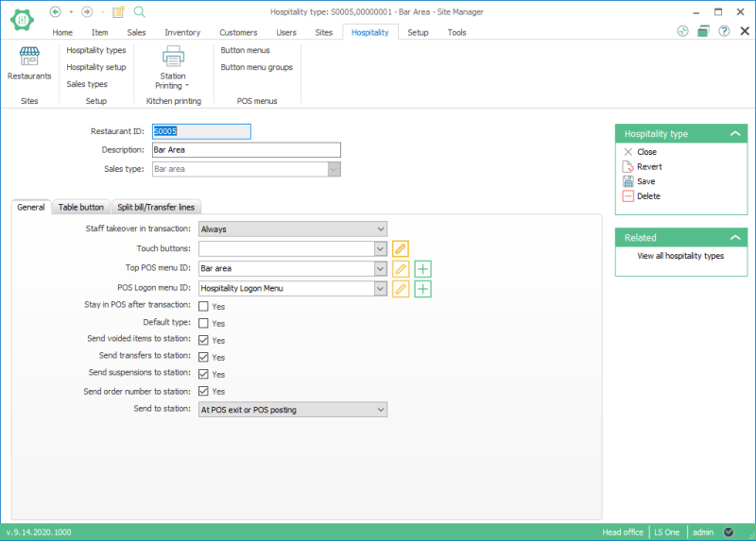Image resolution: width=756 pixels, height=541 pixels.
Task: Uncheck Send suspensions to station
Action: [203, 374]
